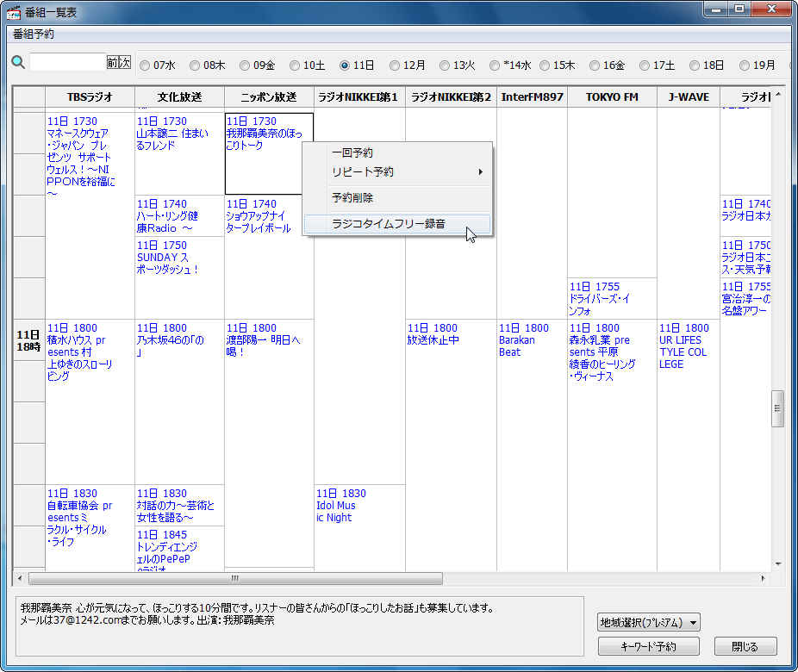Image resolution: width=798 pixels, height=672 pixels.
Task: Click the TBSラジオ column header
Action: tap(90, 97)
